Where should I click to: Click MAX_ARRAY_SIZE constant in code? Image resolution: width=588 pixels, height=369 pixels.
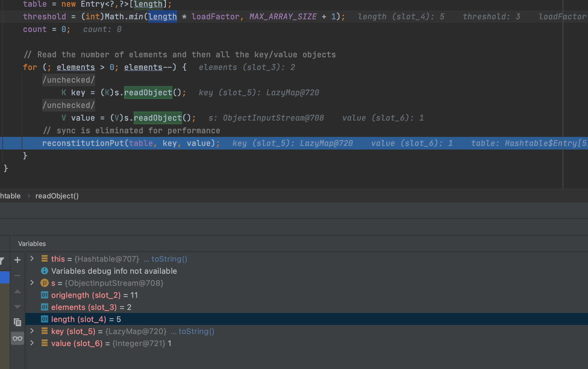pos(283,17)
